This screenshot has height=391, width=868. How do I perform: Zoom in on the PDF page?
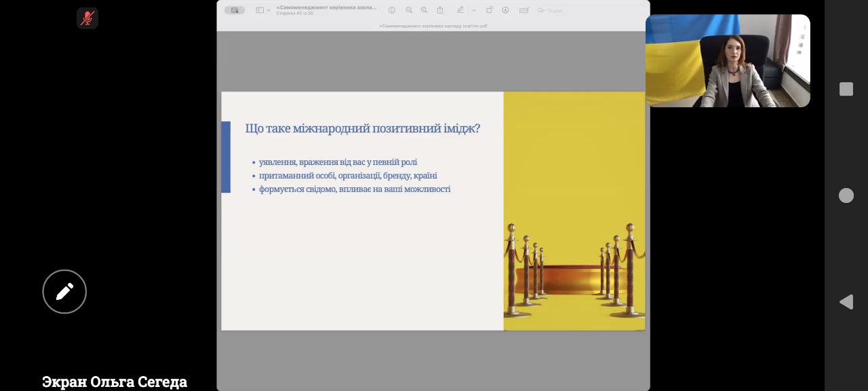click(424, 10)
